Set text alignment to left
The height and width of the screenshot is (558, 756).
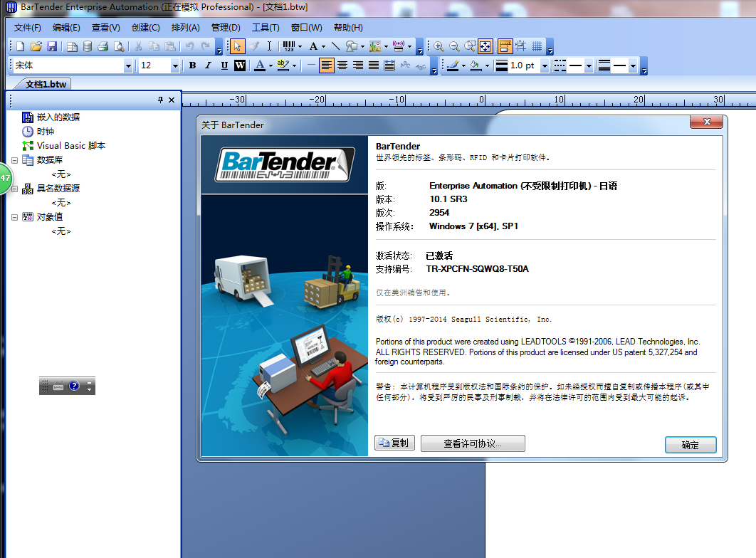coord(327,65)
